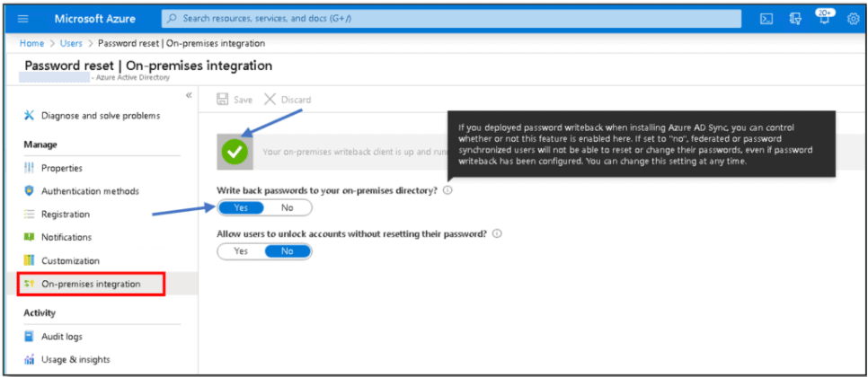Click the Usage & insights chart icon
The height and width of the screenshot is (377, 868).
(30, 359)
